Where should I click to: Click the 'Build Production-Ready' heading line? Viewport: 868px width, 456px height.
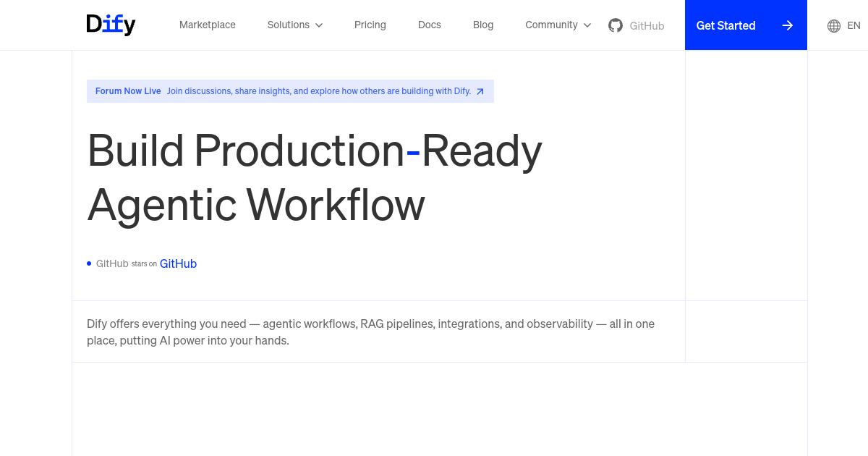[315, 151]
